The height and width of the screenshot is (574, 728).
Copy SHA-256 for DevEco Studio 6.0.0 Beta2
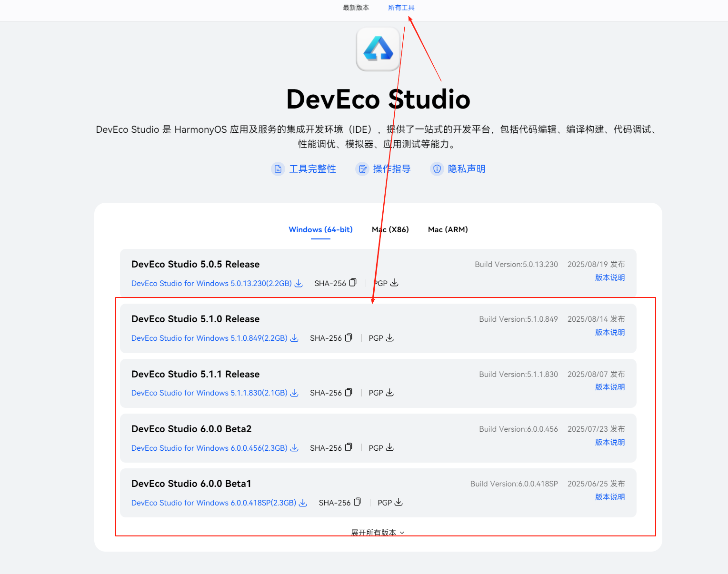(x=349, y=447)
